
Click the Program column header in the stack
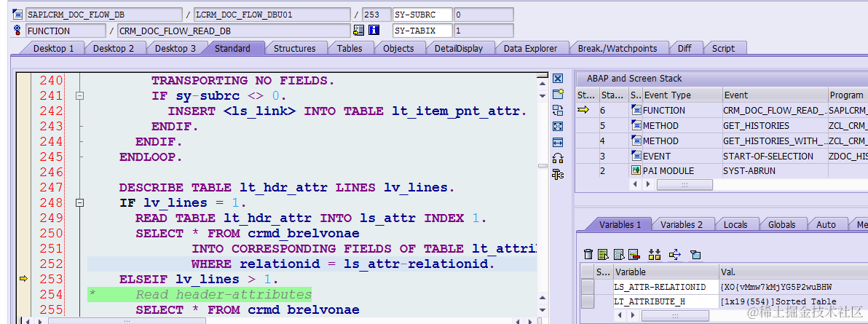[848, 95]
